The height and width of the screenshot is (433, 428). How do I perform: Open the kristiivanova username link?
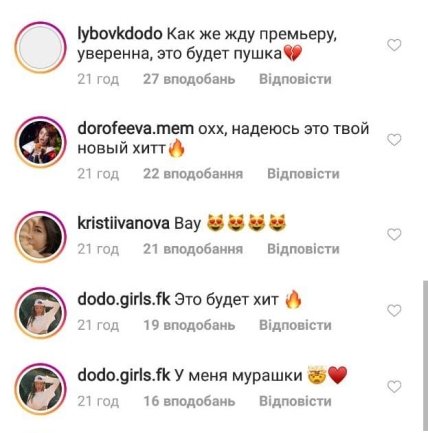123,223
